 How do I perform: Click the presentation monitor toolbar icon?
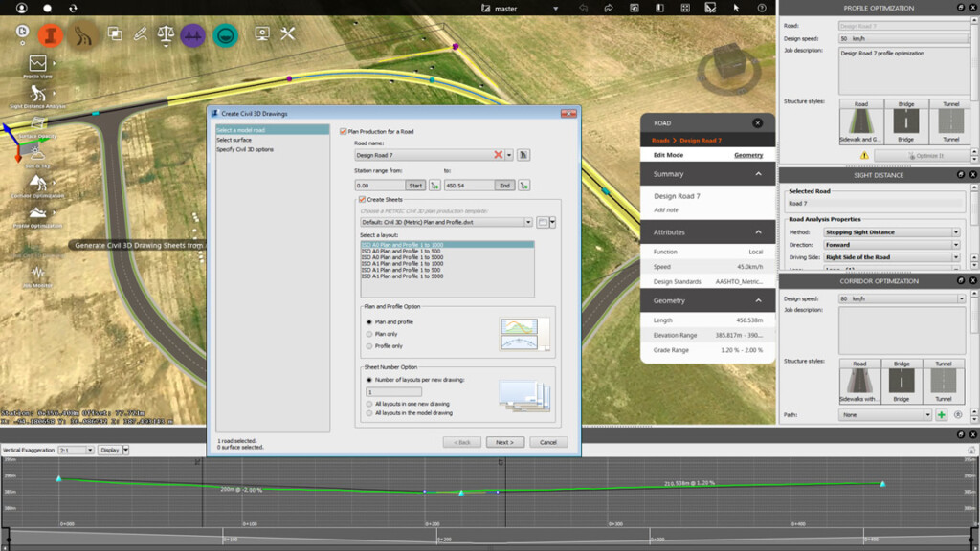point(262,33)
